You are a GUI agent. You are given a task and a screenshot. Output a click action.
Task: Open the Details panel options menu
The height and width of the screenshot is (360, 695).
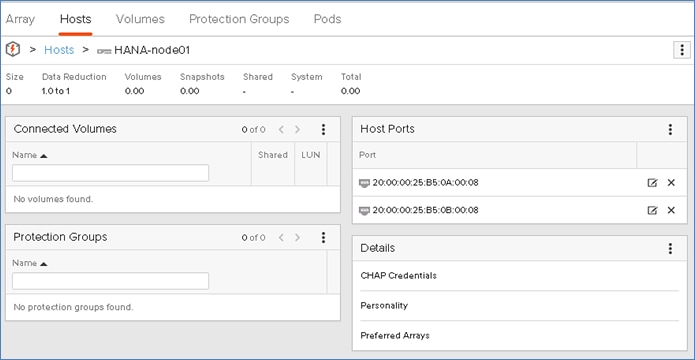tap(670, 248)
